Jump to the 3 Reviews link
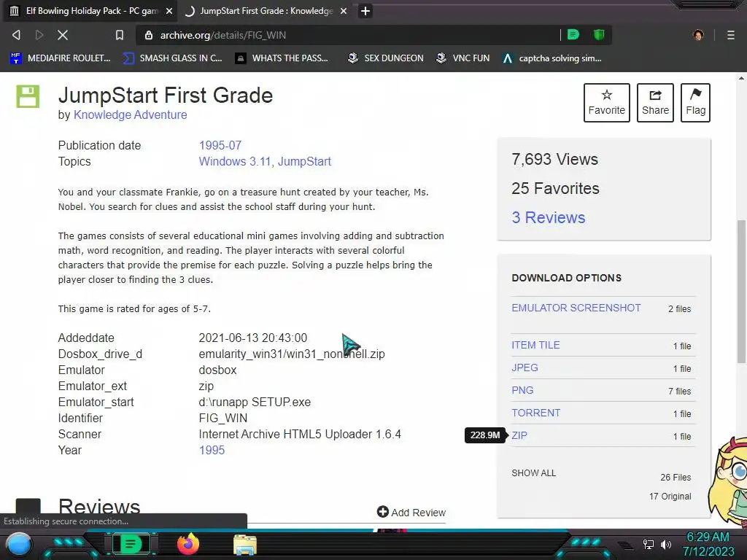The image size is (747, 560). point(549,217)
